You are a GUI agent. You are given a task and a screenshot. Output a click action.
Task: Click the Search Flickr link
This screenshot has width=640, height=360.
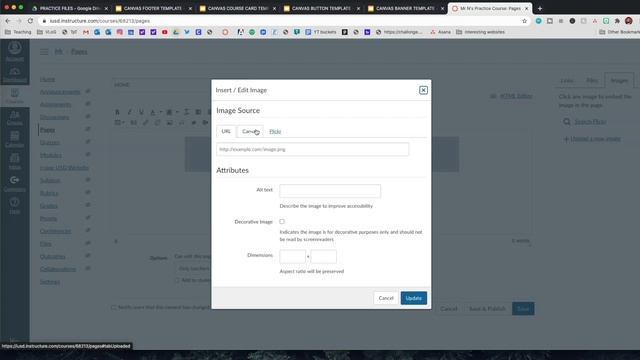[x=590, y=122]
